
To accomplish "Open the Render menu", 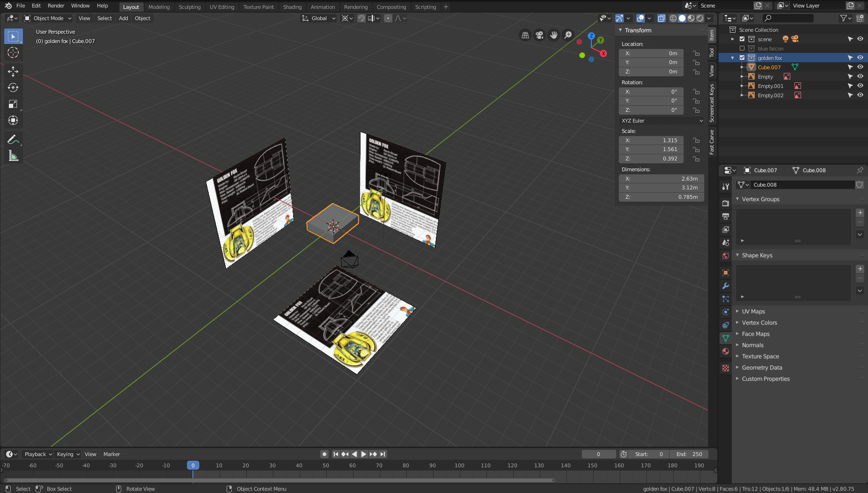I will pos(56,6).
